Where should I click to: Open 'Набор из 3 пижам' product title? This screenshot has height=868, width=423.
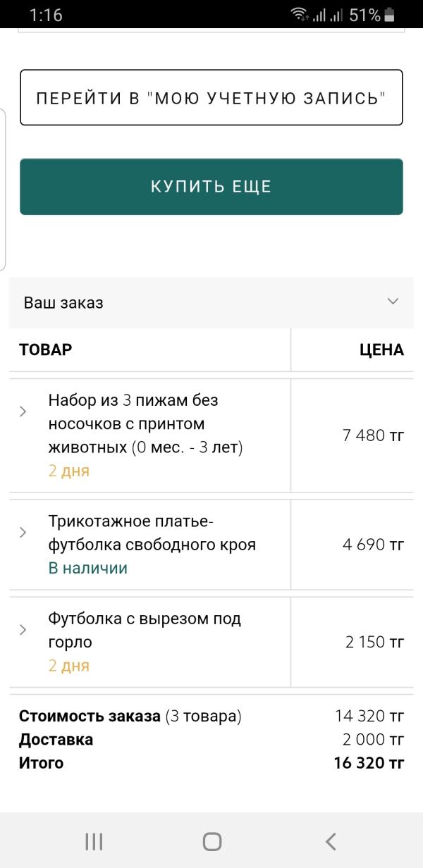(x=145, y=423)
